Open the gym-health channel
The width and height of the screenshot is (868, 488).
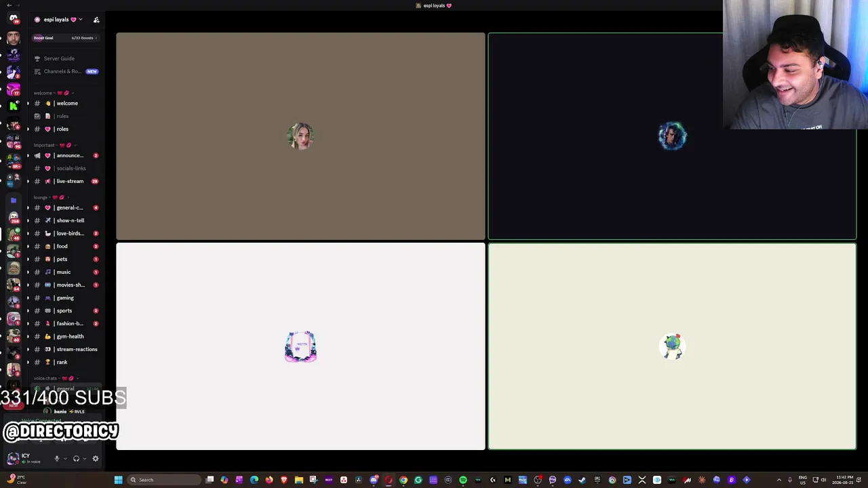click(65, 336)
